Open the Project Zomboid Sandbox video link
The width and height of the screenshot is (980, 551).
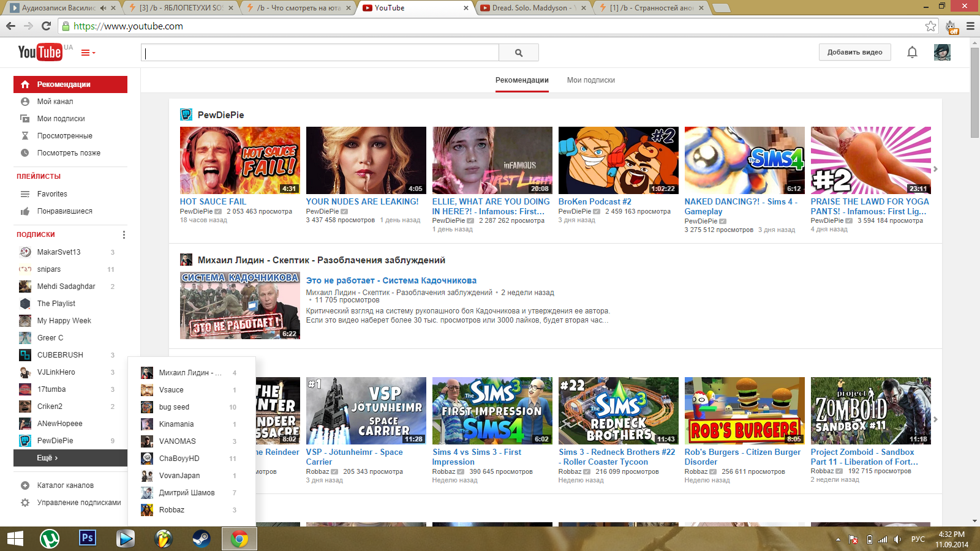(864, 457)
